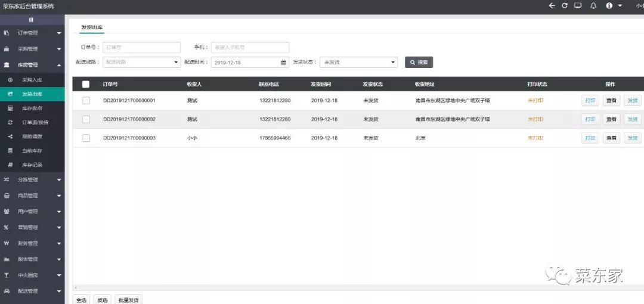This screenshot has width=644, height=304.
Task: Click the horizontal scrollbar below the table
Action: (358, 287)
